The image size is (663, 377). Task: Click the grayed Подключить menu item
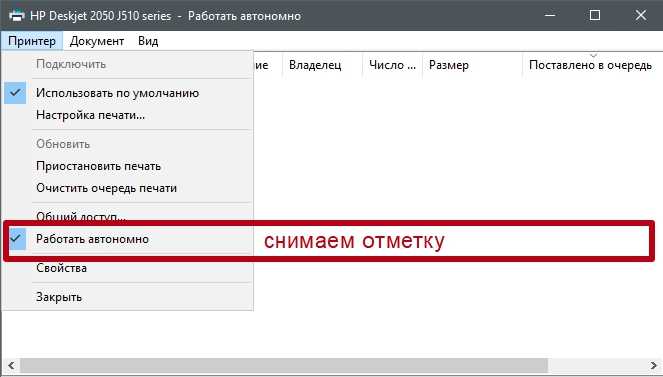tap(128, 64)
